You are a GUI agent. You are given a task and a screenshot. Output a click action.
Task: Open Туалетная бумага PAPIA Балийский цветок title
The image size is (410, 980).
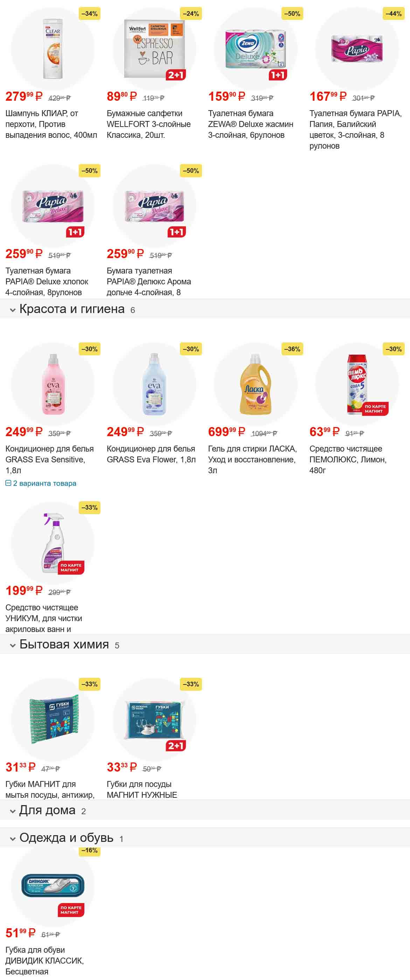355,129
